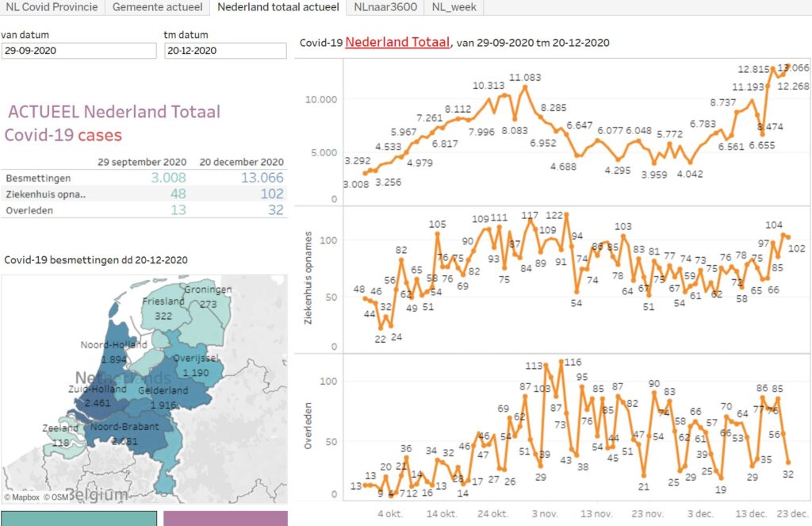812x526 pixels.
Task: Click the 'van datum' date input field
Action: point(79,50)
